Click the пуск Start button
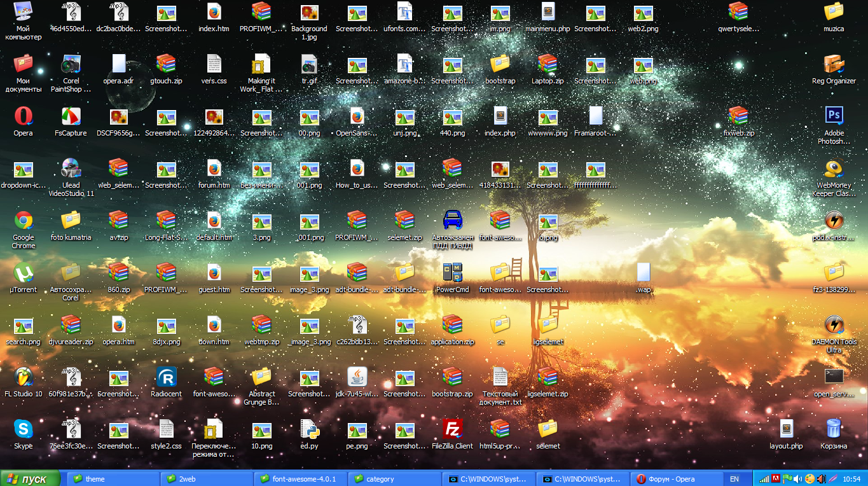Screen dimensions: 868x486 pyautogui.click(x=30, y=479)
